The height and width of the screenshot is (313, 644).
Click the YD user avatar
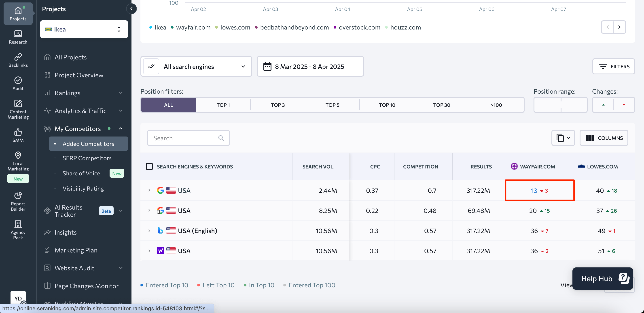[x=18, y=298]
